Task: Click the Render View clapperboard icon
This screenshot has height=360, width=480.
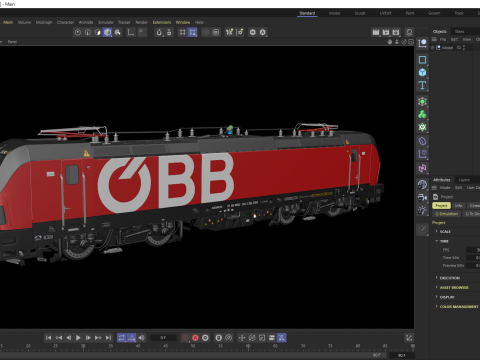Action: [376, 32]
